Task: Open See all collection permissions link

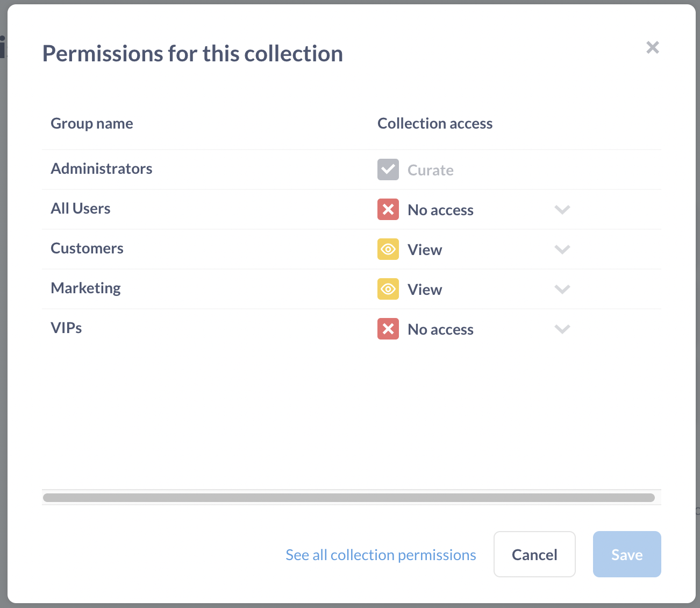Action: (380, 554)
